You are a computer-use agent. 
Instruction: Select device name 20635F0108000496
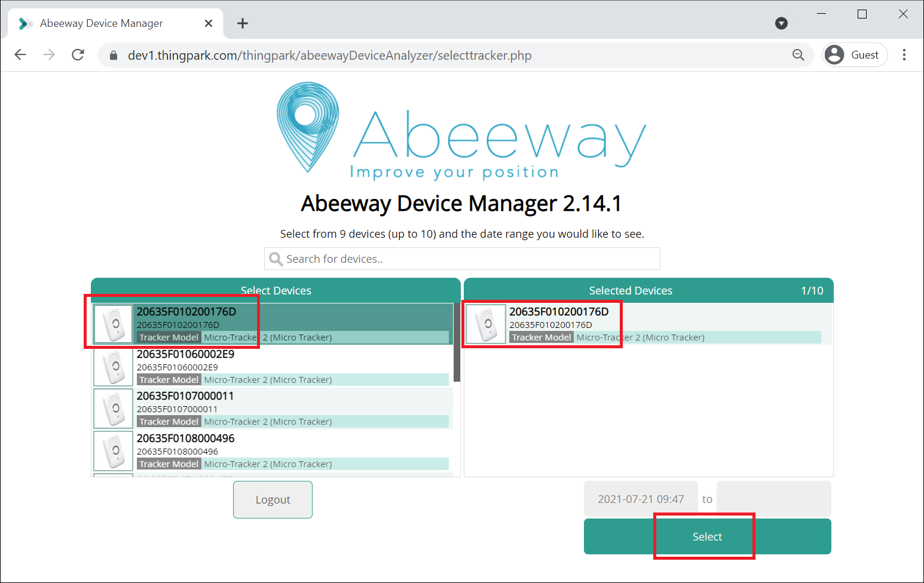tap(185, 438)
